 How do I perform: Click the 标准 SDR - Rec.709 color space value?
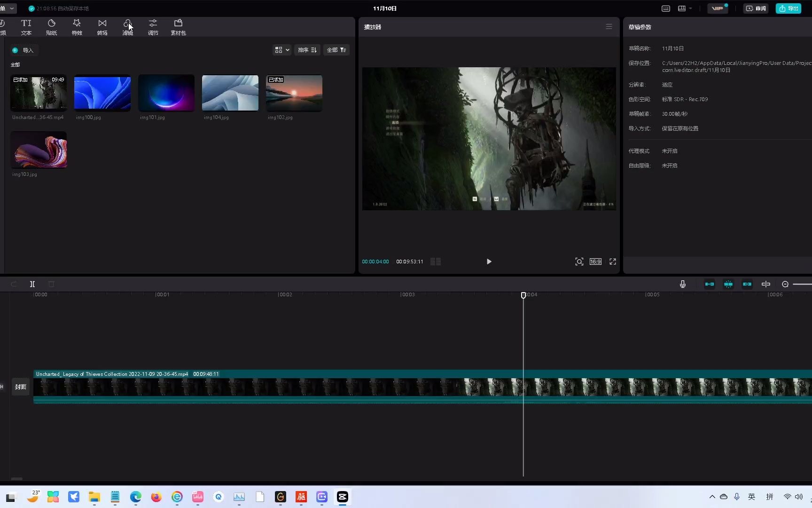tap(685, 99)
